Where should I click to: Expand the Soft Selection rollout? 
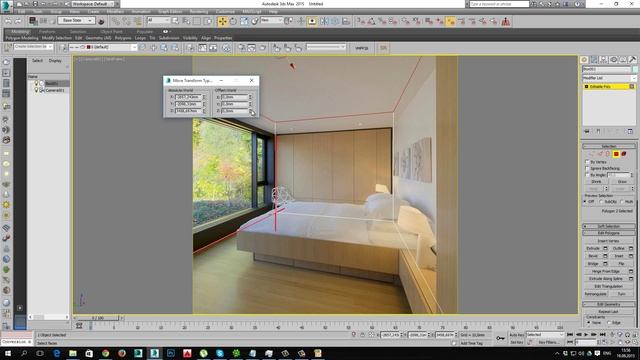(609, 226)
